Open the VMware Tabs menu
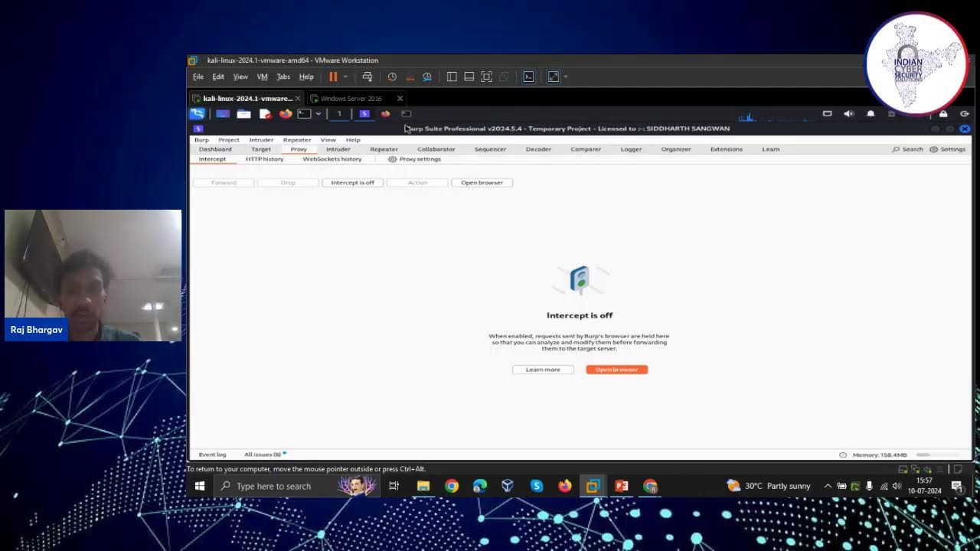980x551 pixels. (x=283, y=77)
